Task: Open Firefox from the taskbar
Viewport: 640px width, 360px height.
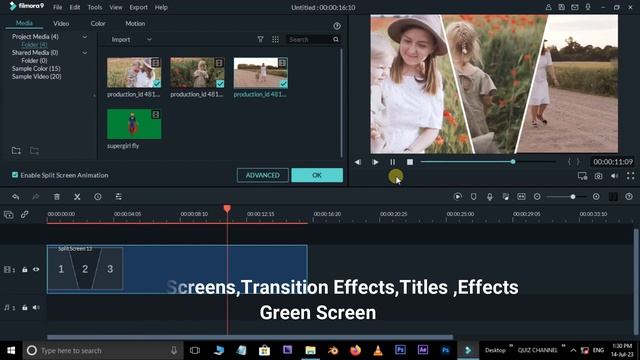Action: 356,350
